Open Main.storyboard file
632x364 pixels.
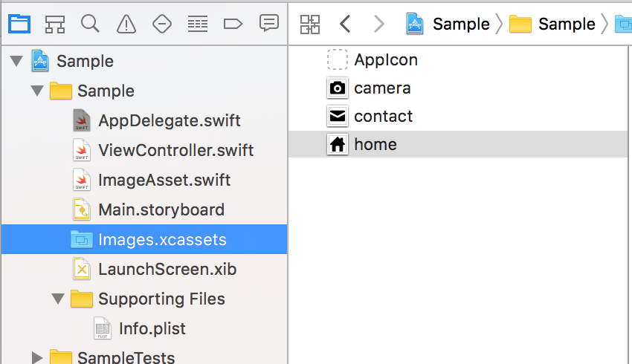[x=161, y=209]
